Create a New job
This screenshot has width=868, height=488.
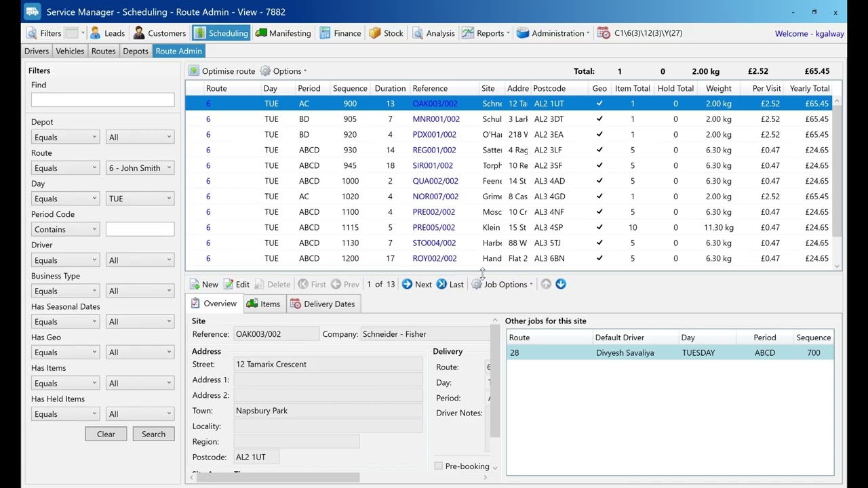pos(204,285)
